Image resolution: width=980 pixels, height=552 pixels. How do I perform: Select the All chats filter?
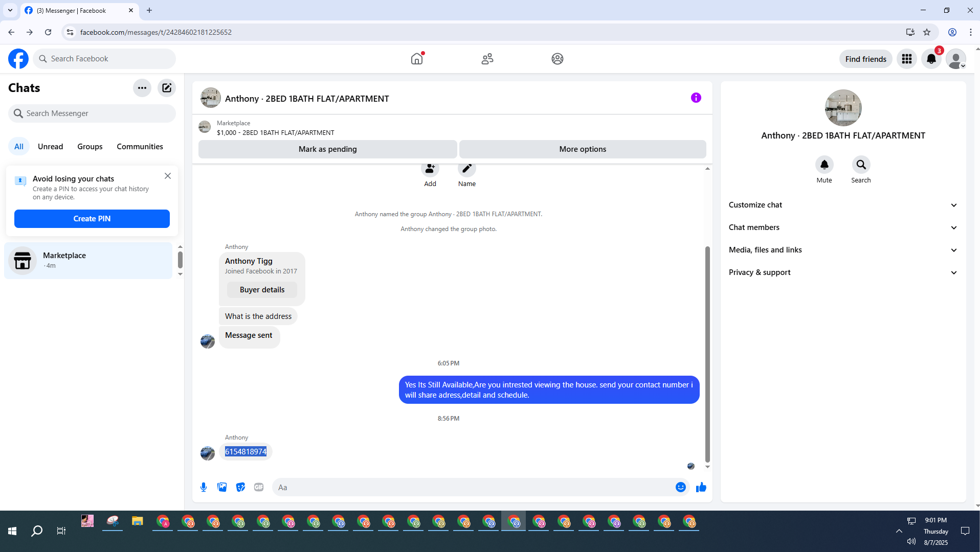click(x=19, y=147)
